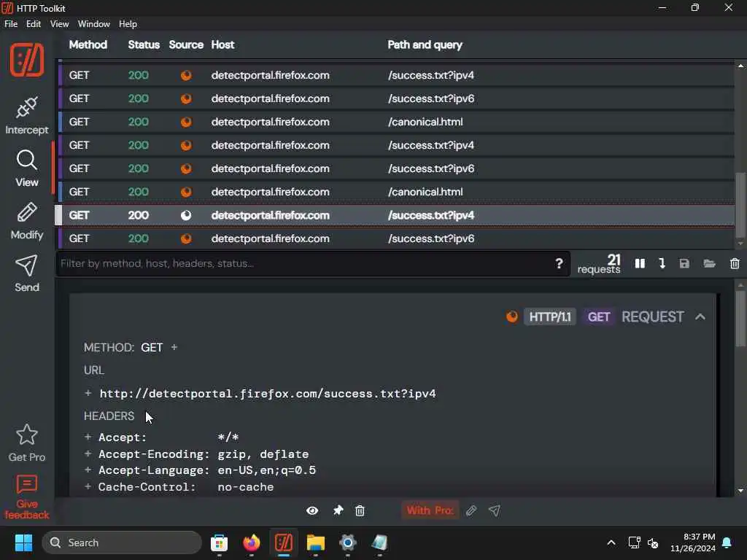747x560 pixels.
Task: Click the 21 requests counter
Action: pyautogui.click(x=599, y=263)
